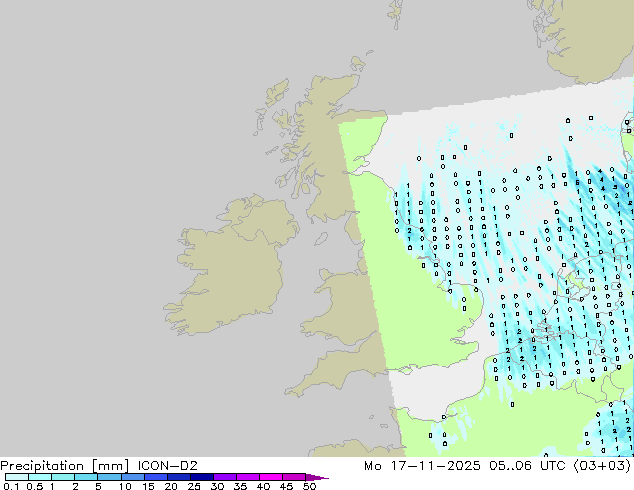The image size is (634, 490).
Task: Click the '40' legend value label
Action: 263,486
